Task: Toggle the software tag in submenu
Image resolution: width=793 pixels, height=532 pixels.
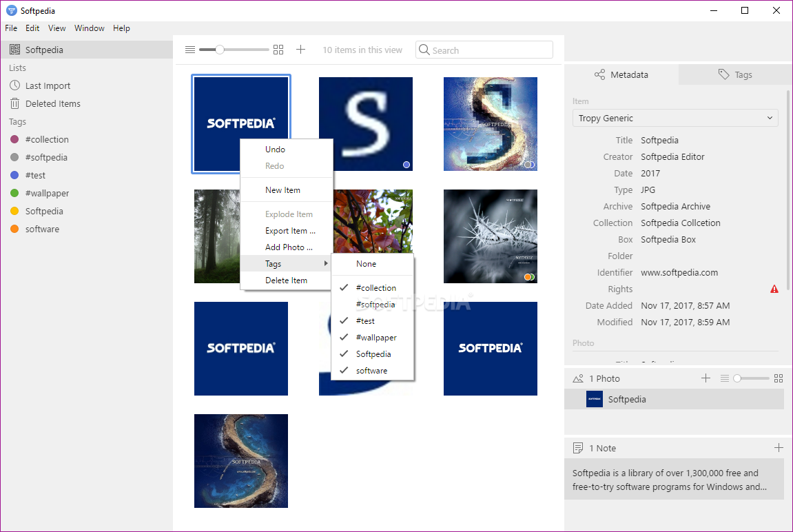Action: tap(372, 371)
